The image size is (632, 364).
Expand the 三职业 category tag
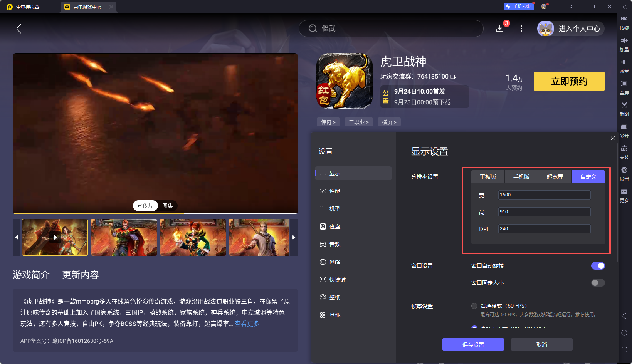358,122
